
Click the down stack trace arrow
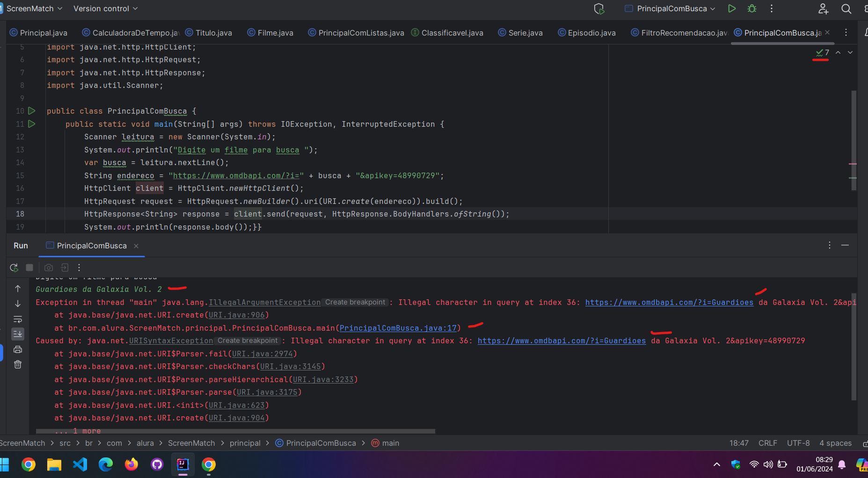(18, 304)
